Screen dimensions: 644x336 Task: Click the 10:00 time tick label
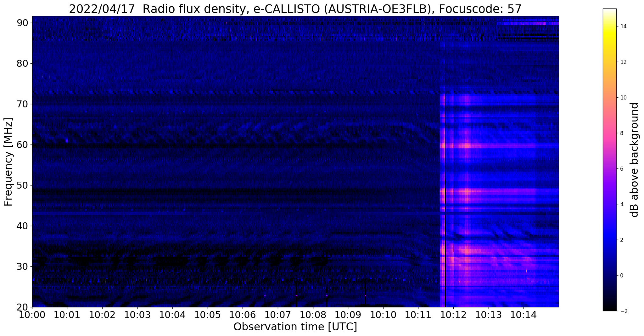[x=32, y=315]
